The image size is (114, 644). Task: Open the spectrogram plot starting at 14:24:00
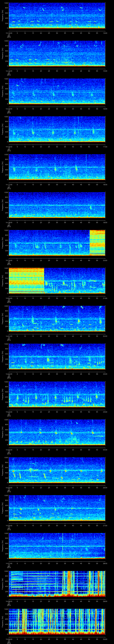[57, 432]
